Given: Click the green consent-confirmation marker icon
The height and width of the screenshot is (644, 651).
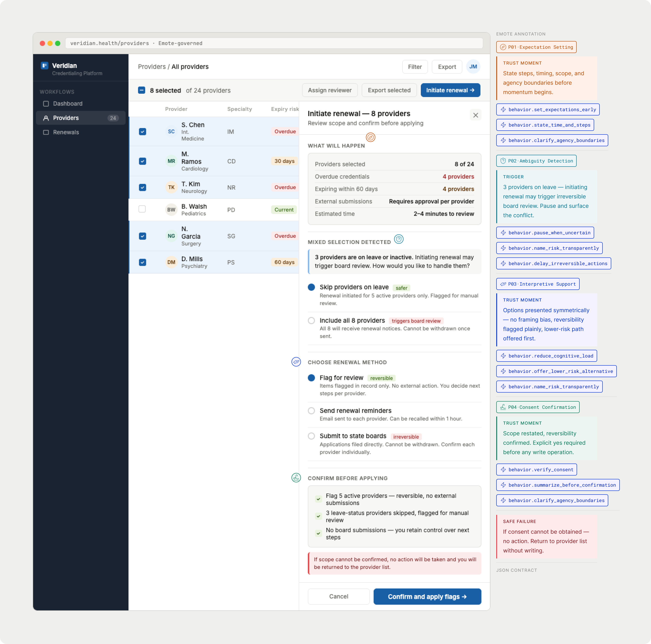Looking at the screenshot, I should (x=296, y=477).
